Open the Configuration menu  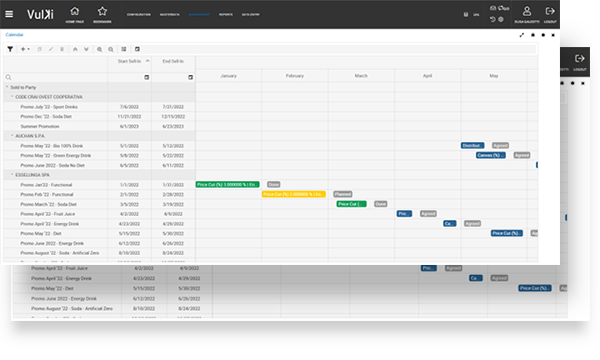(139, 15)
